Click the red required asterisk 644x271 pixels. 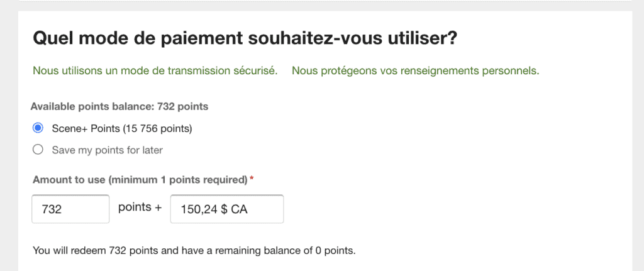252,179
